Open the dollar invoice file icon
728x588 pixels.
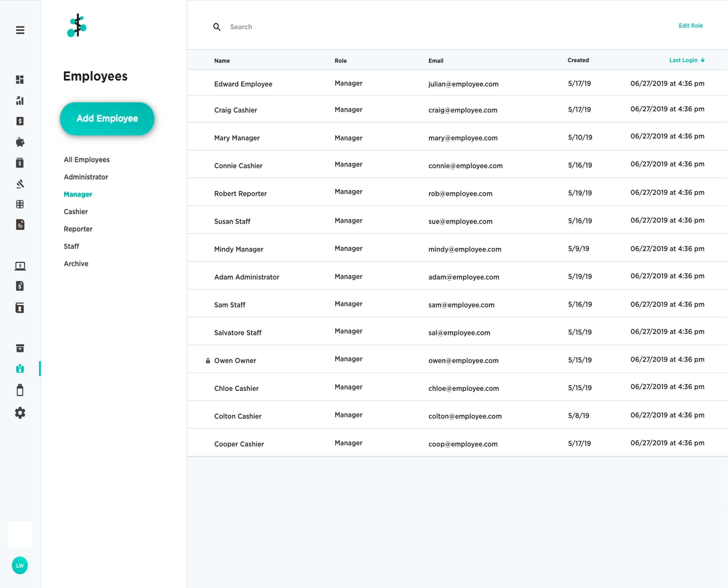(x=20, y=286)
